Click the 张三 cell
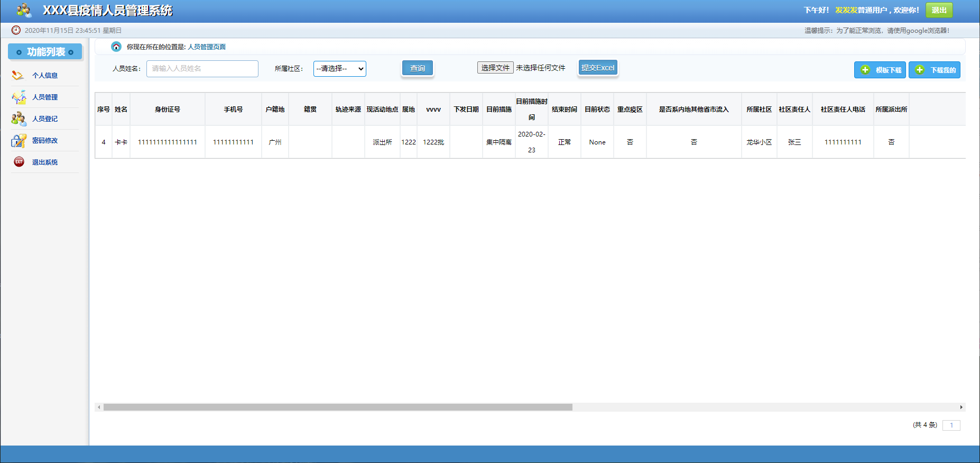Screen dimensions: 980x463 pos(794,142)
